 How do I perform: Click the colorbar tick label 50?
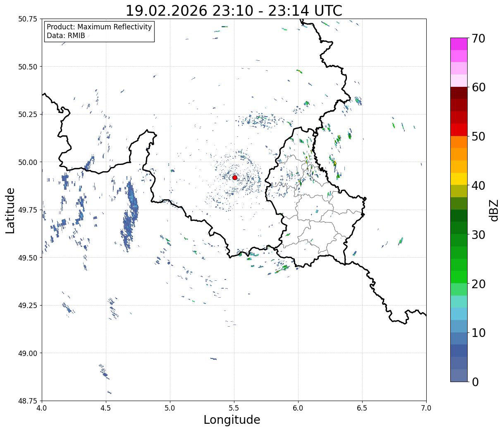478,136
